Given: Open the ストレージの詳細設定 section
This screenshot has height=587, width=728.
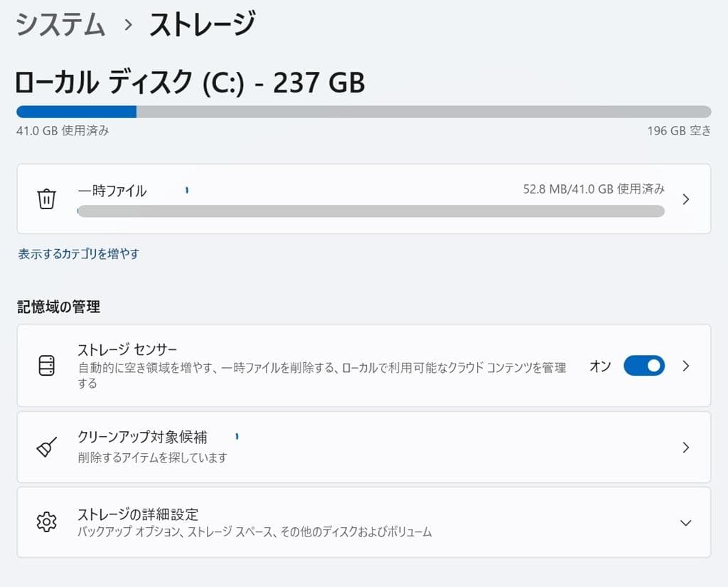Looking at the screenshot, I should click(284, 522).
